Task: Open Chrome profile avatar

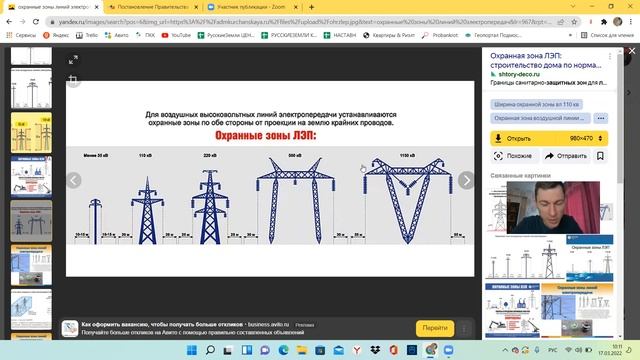Action: (x=618, y=22)
